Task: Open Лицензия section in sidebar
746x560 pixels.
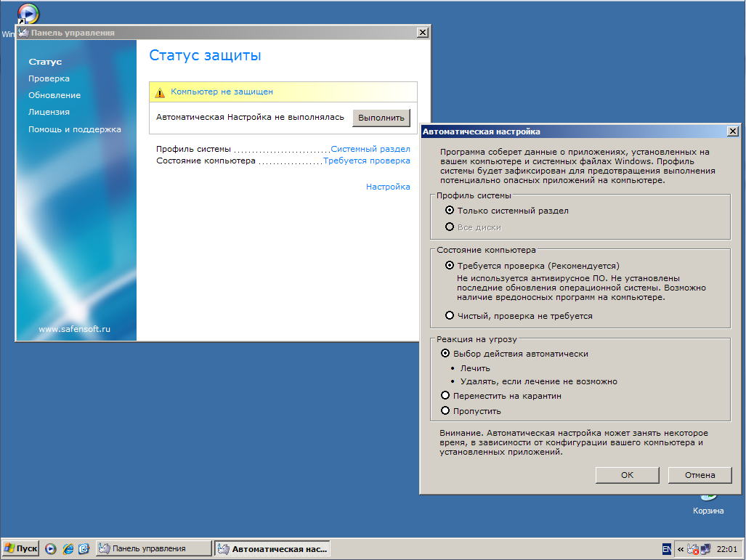Action: pyautogui.click(x=49, y=112)
